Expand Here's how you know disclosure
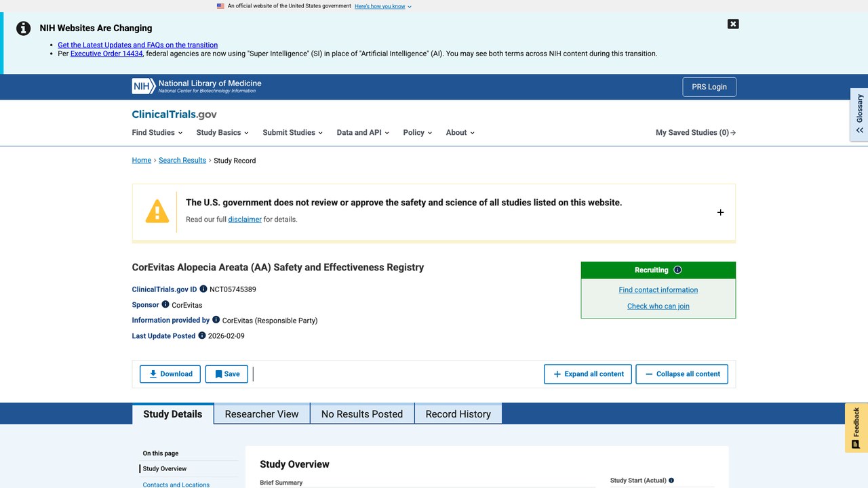The height and width of the screenshot is (488, 868). coord(382,6)
